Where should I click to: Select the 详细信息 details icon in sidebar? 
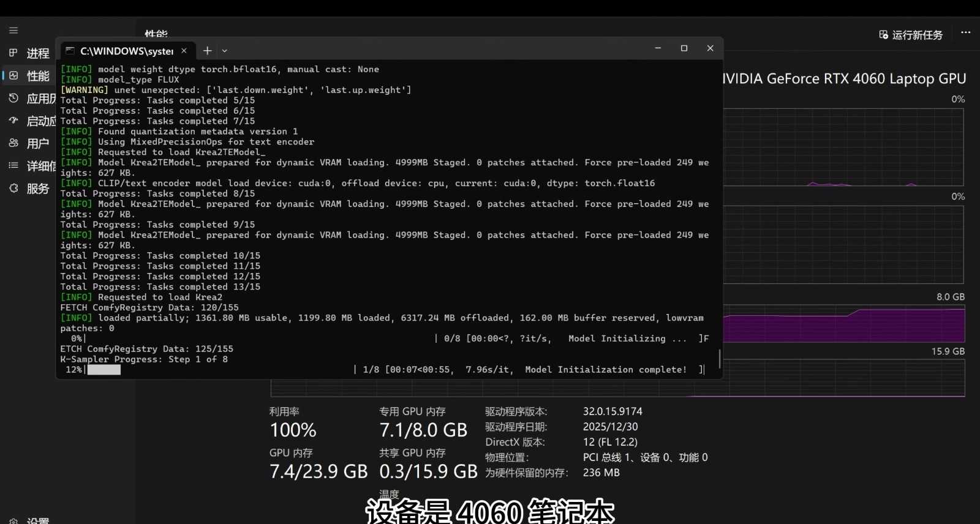[x=13, y=166]
